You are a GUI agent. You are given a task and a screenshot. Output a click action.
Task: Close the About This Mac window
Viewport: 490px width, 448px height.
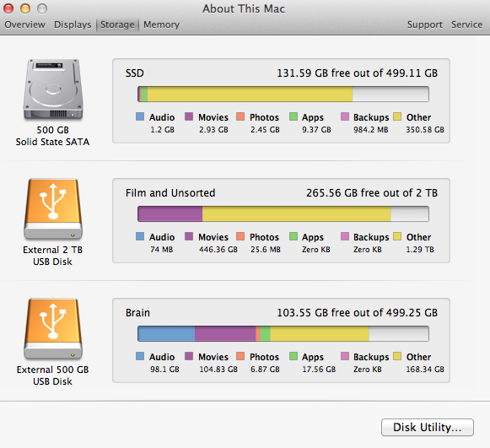8,8
